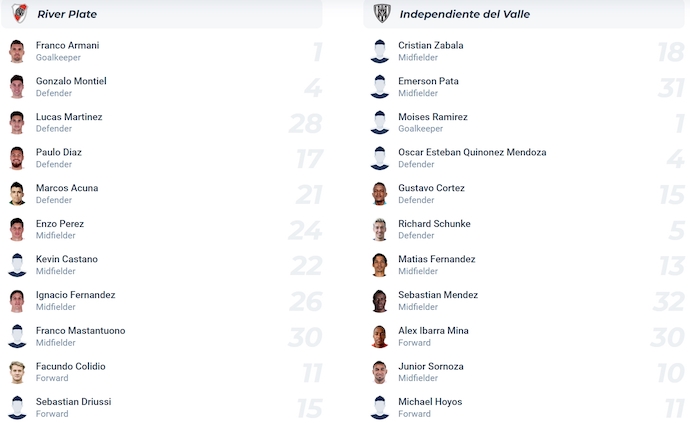Select Facundo Colidio's player photo

(x=17, y=372)
